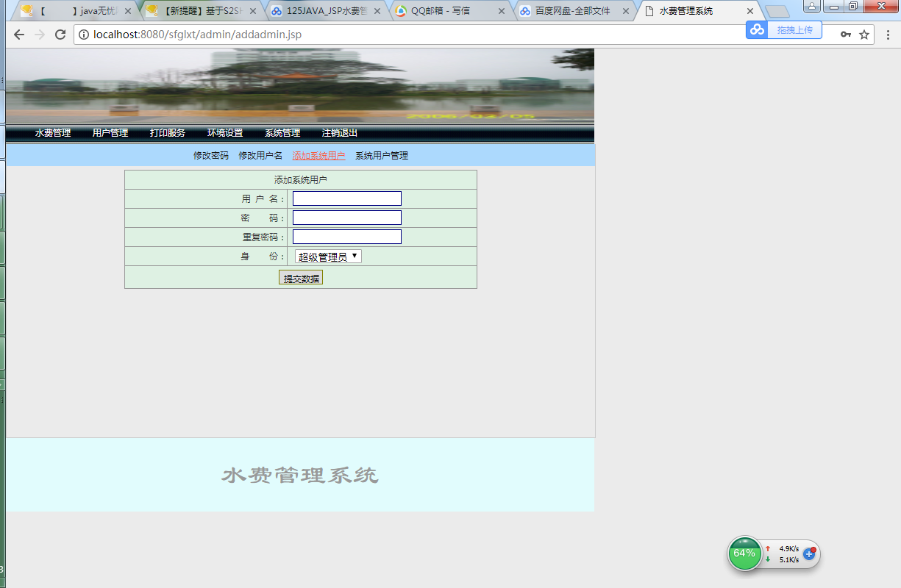Close the 水费管理系统 tab
The width and height of the screenshot is (901, 588).
coord(750,11)
